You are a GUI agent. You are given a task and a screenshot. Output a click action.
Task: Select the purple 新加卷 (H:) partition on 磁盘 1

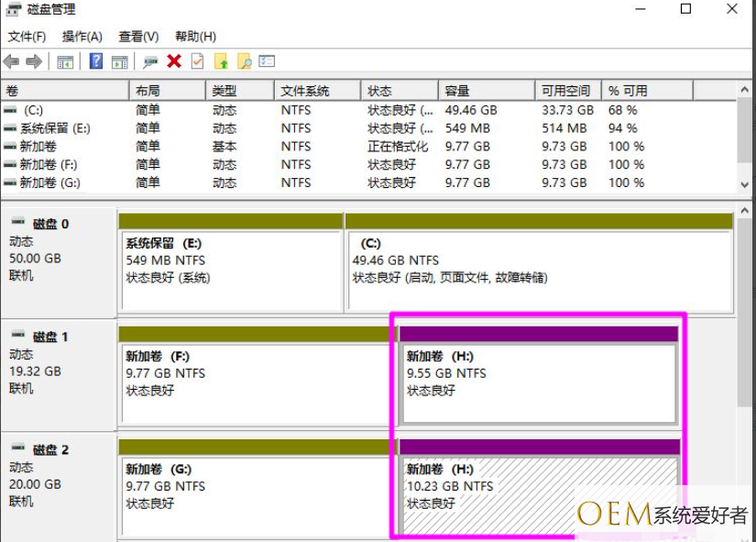tap(539, 375)
